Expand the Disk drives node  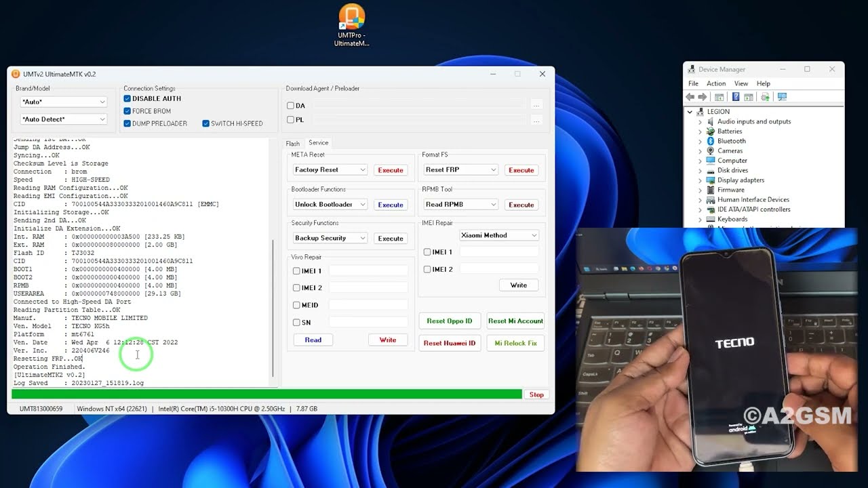tap(701, 170)
